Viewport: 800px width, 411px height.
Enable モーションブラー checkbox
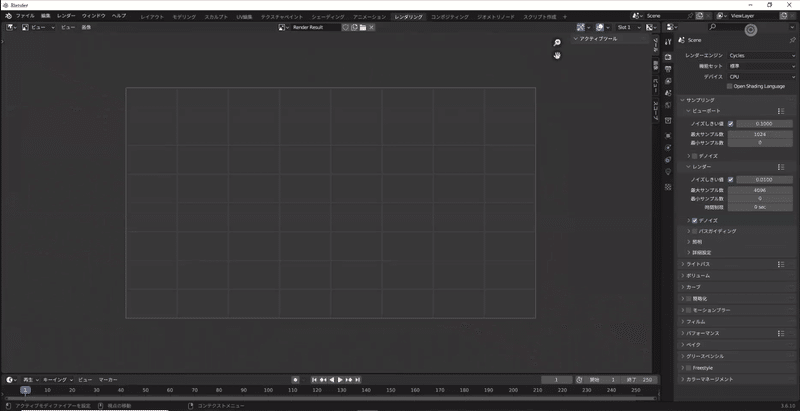[689, 311]
